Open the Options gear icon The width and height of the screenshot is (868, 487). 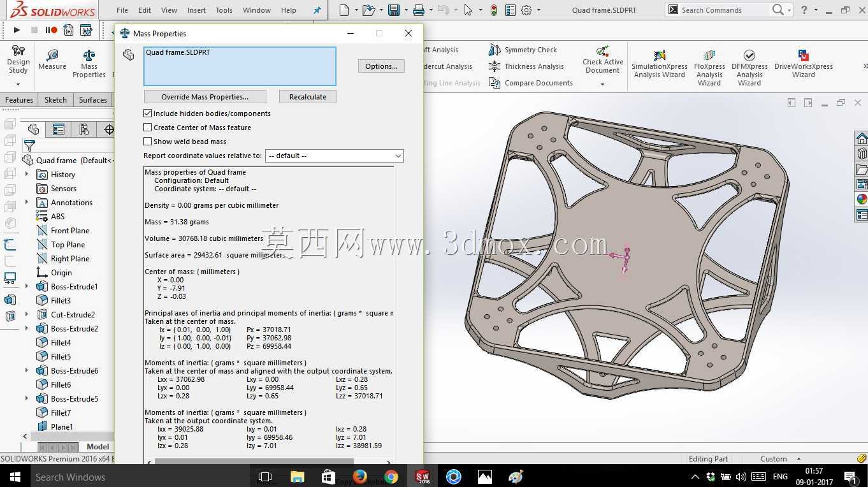pyautogui.click(x=526, y=10)
